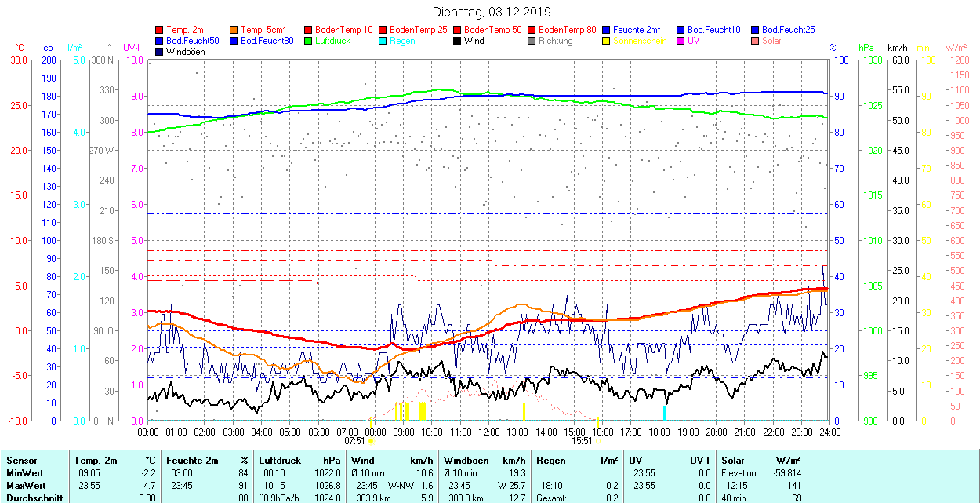Image resolution: width=980 pixels, height=503 pixels.
Task: Click the 15:51 sunset time marker
Action: pyautogui.click(x=581, y=441)
